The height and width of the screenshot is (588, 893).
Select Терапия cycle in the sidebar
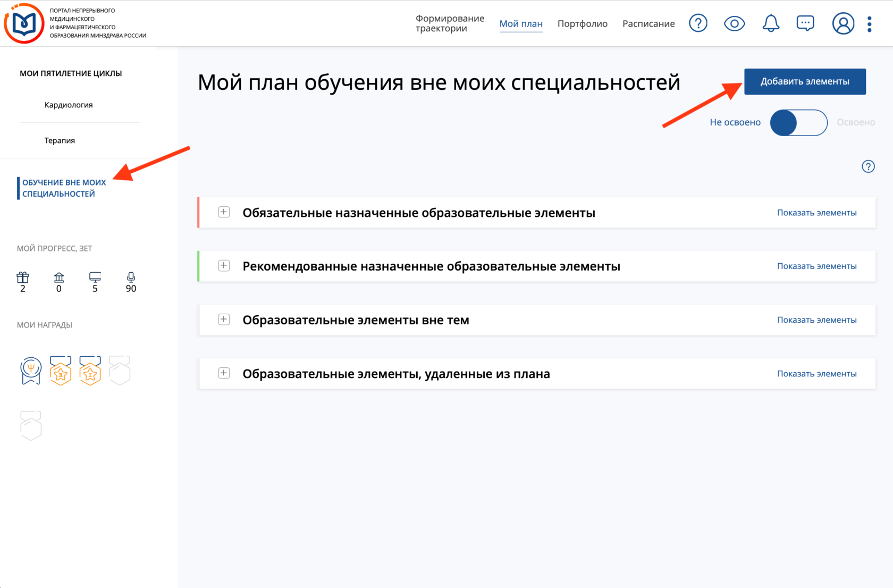click(x=60, y=140)
